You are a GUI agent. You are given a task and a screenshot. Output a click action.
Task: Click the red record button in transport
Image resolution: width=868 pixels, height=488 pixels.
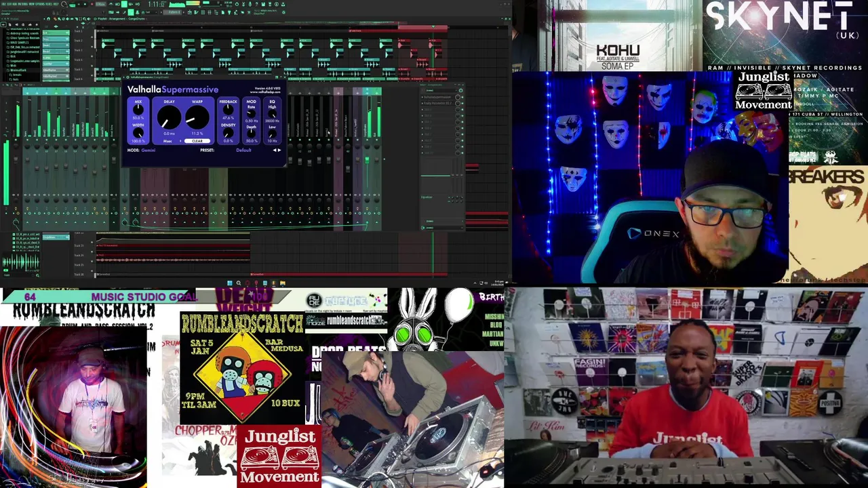tap(92, 4)
